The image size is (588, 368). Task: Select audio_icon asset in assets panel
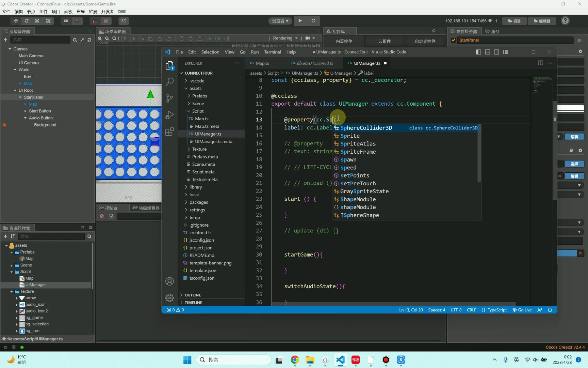[x=35, y=305]
